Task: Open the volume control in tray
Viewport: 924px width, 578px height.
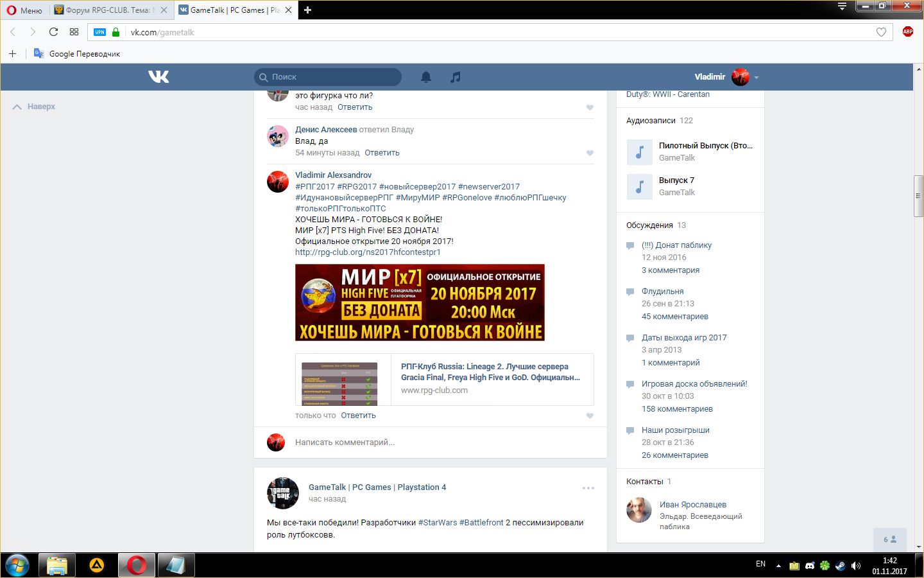Action: click(x=856, y=566)
